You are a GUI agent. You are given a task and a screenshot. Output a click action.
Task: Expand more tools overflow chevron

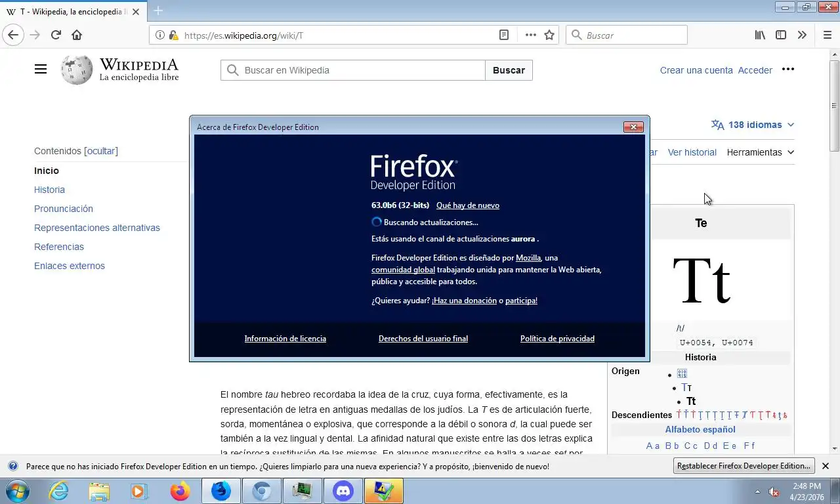click(802, 35)
